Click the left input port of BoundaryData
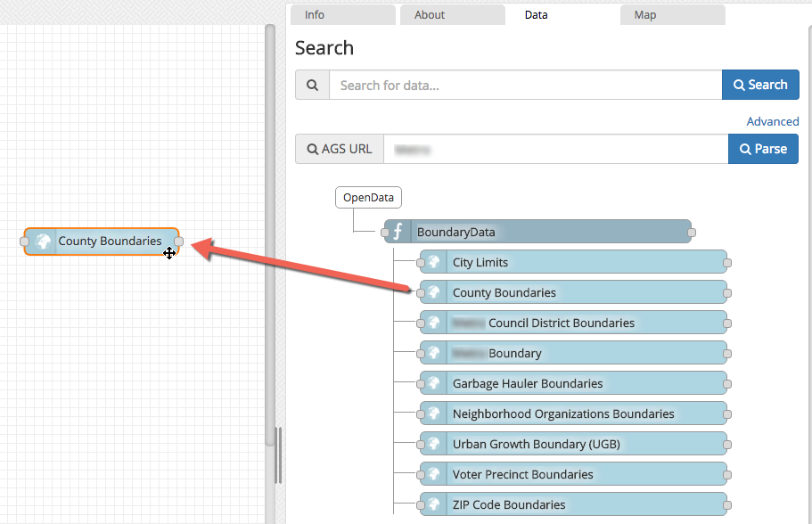Viewport: 812px width, 524px height. point(385,233)
